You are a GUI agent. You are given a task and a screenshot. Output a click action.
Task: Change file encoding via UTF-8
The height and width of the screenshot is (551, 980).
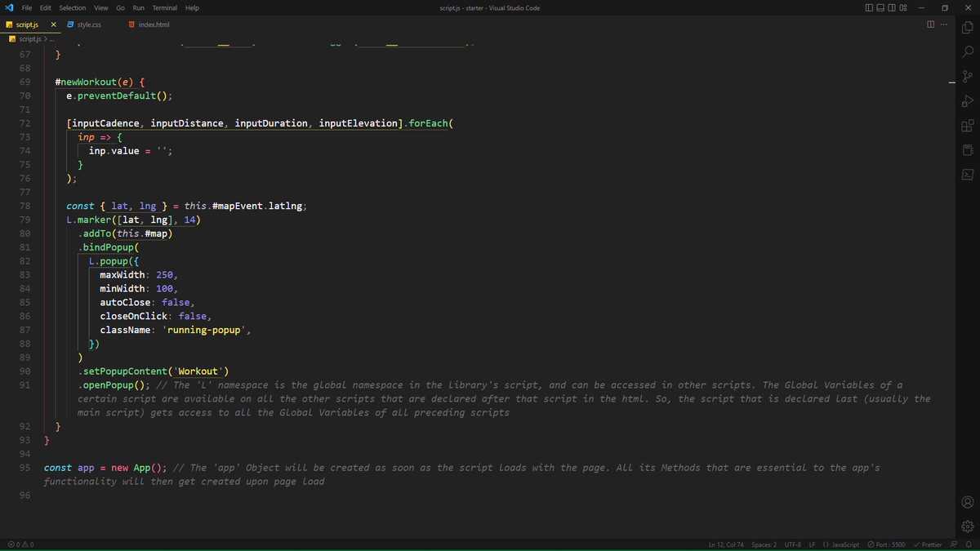pyautogui.click(x=792, y=544)
